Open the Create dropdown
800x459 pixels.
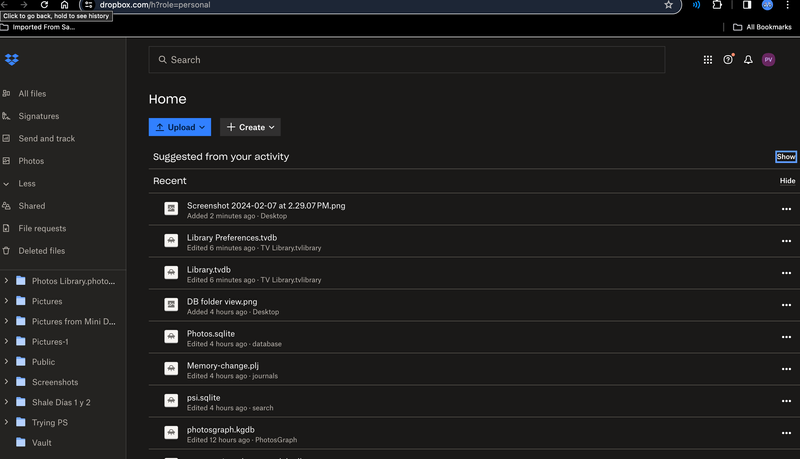tap(250, 127)
